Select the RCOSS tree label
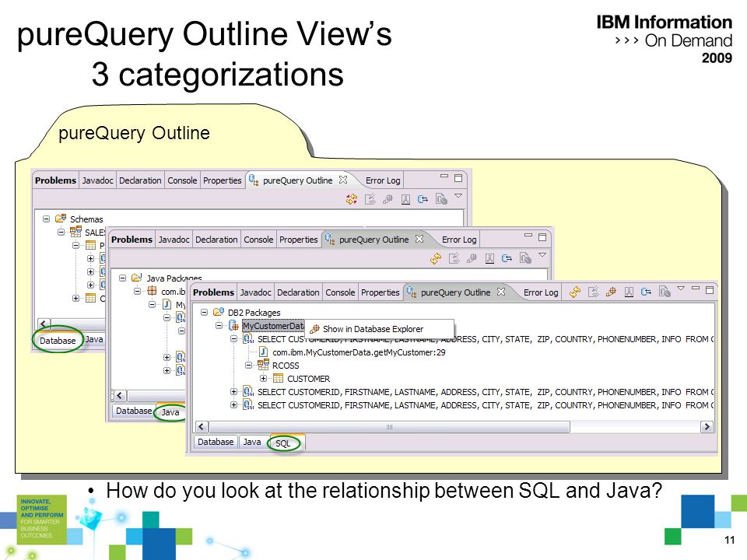Image resolution: width=747 pixels, height=560 pixels. click(286, 366)
